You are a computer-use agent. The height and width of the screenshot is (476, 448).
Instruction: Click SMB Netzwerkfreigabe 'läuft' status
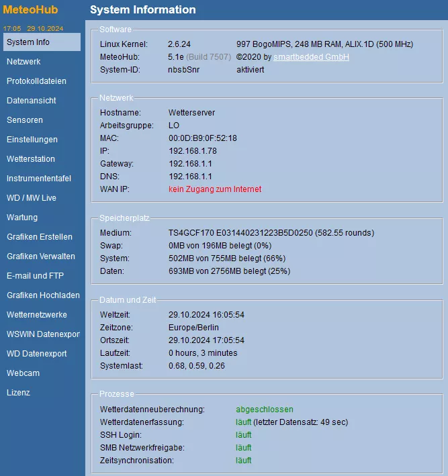point(244,447)
